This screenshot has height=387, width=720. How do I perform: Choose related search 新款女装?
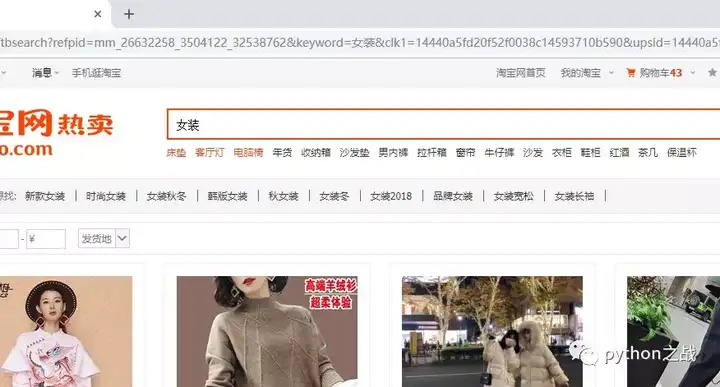click(x=45, y=196)
